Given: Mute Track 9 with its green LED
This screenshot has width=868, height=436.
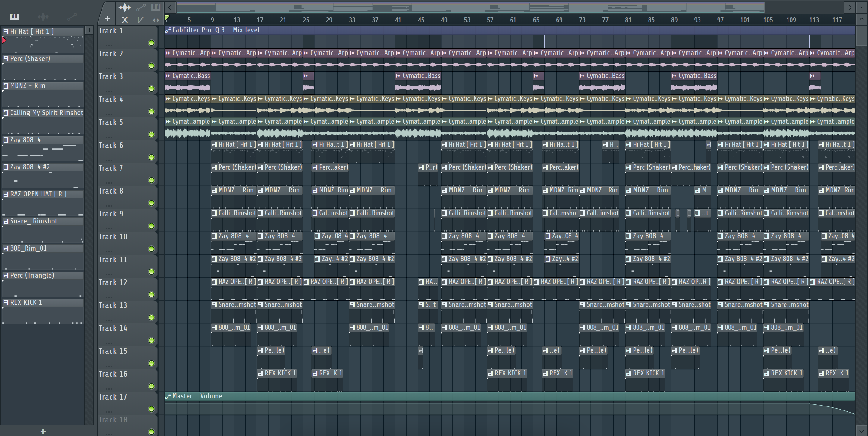Looking at the screenshot, I should [151, 226].
